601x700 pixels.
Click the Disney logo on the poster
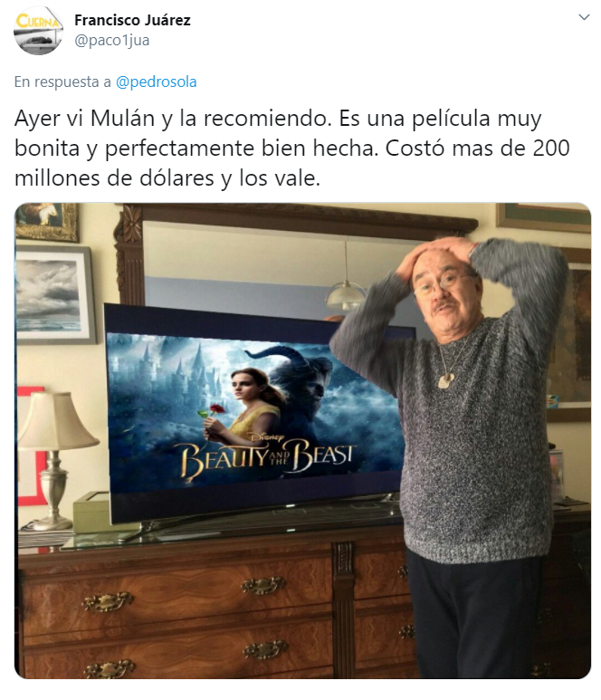268,436
